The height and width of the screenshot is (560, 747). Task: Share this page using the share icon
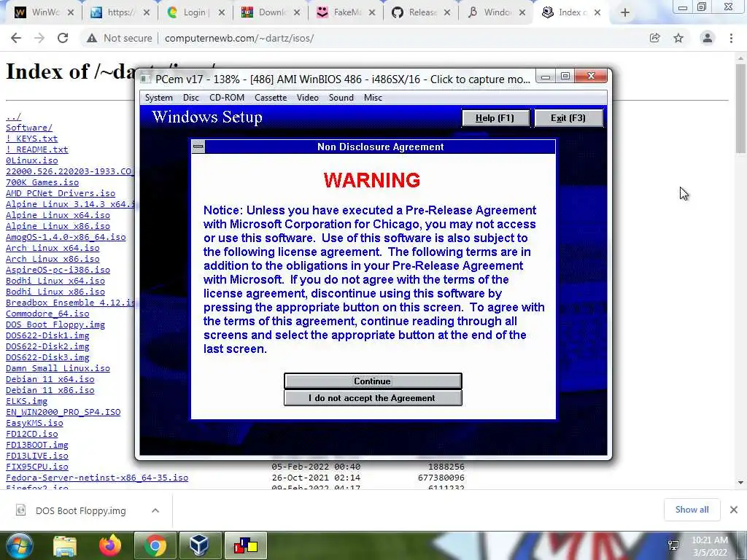pyautogui.click(x=655, y=38)
